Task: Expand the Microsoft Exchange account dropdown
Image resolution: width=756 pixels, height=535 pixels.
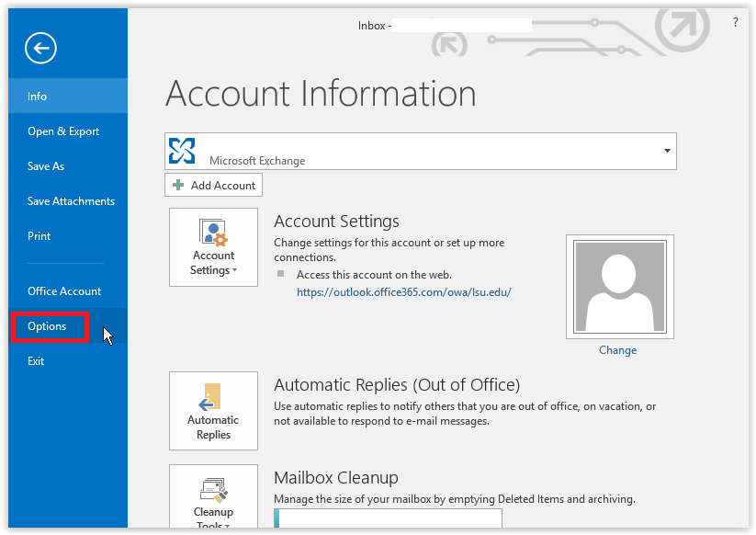Action: pyautogui.click(x=667, y=151)
